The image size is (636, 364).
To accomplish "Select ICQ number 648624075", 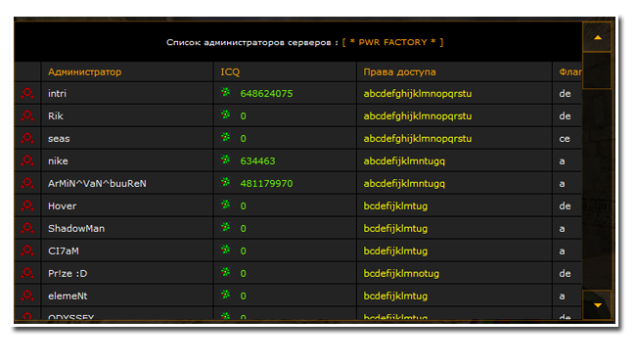I will [266, 93].
